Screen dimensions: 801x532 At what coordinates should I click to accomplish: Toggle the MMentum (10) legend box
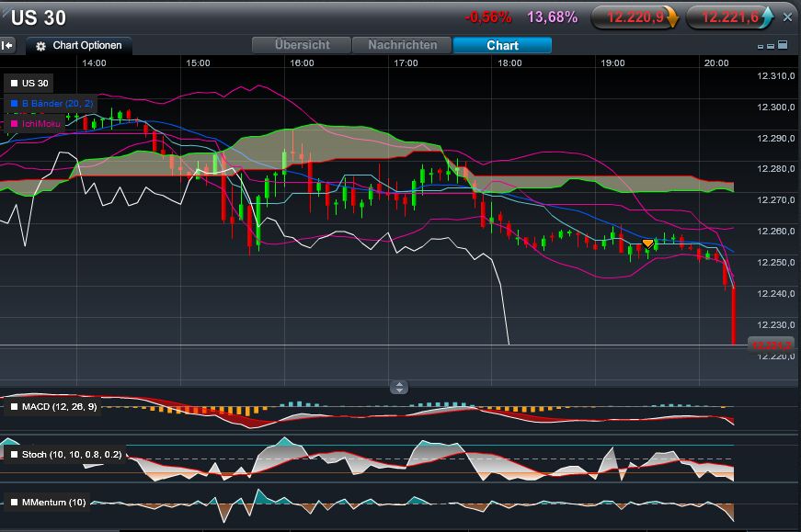point(14,502)
